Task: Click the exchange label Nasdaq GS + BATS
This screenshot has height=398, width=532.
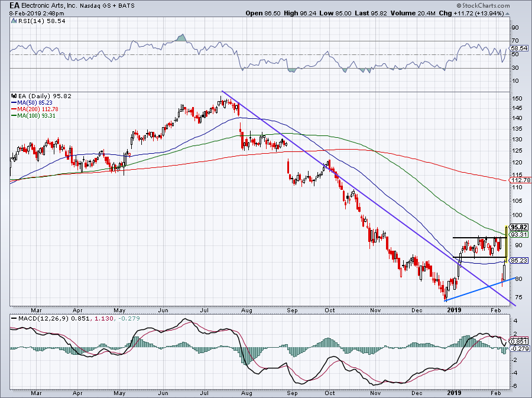Action: pos(107,6)
